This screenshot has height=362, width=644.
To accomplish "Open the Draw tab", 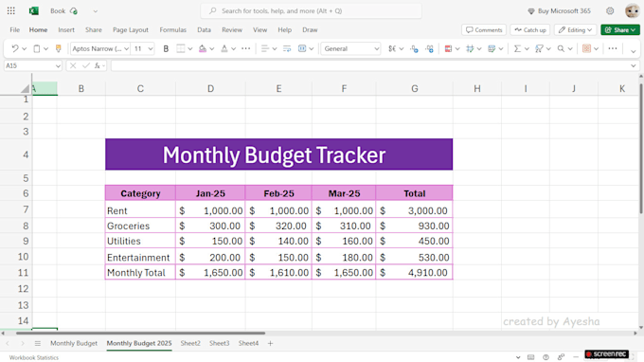I will (x=310, y=30).
